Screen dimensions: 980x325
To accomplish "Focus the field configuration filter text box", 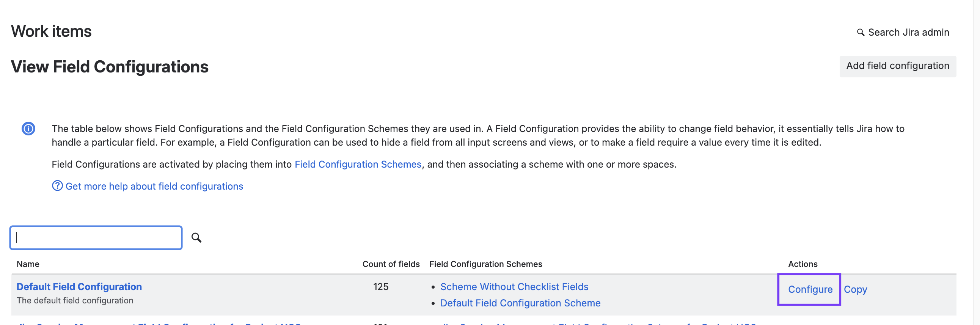I will pos(96,237).
